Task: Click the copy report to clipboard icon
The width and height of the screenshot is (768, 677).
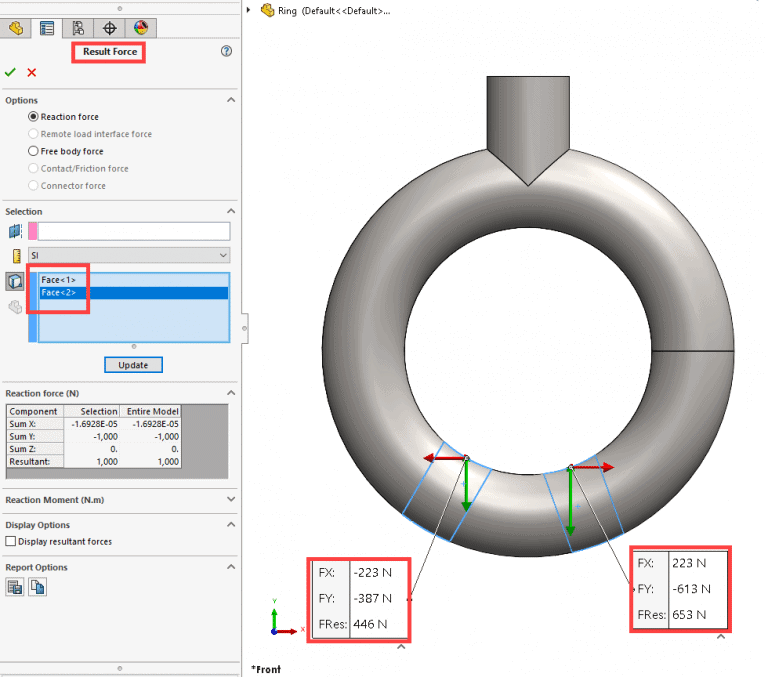Action: [37, 588]
